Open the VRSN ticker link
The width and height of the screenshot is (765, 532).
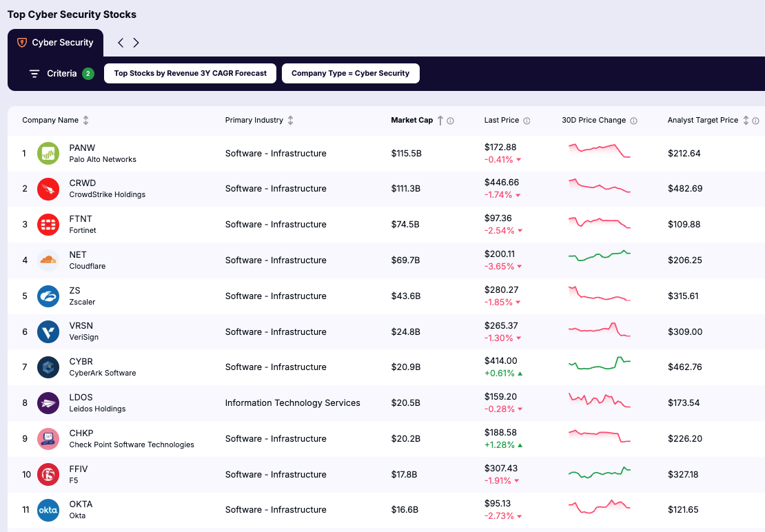click(81, 326)
